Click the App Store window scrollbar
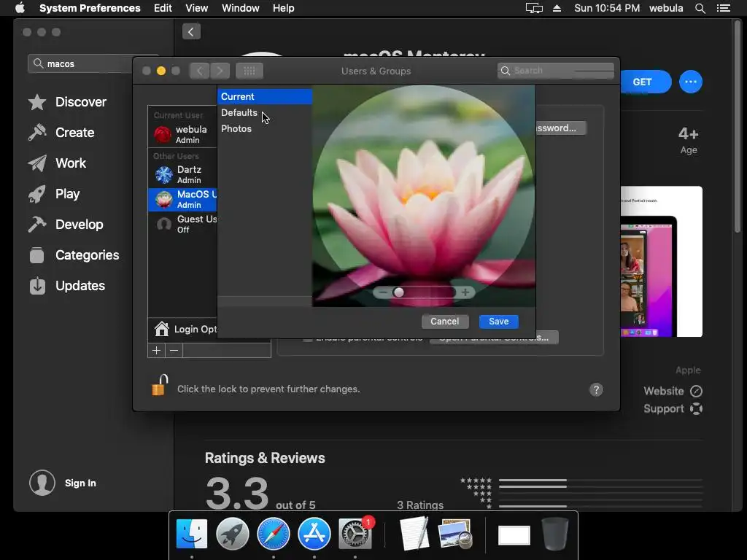The width and height of the screenshot is (747, 560). point(738,125)
